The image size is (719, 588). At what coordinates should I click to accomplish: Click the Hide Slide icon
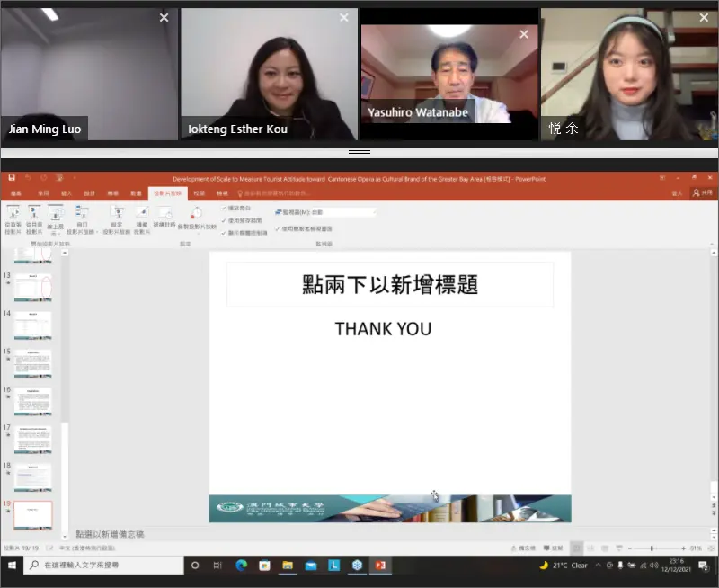pos(142,214)
